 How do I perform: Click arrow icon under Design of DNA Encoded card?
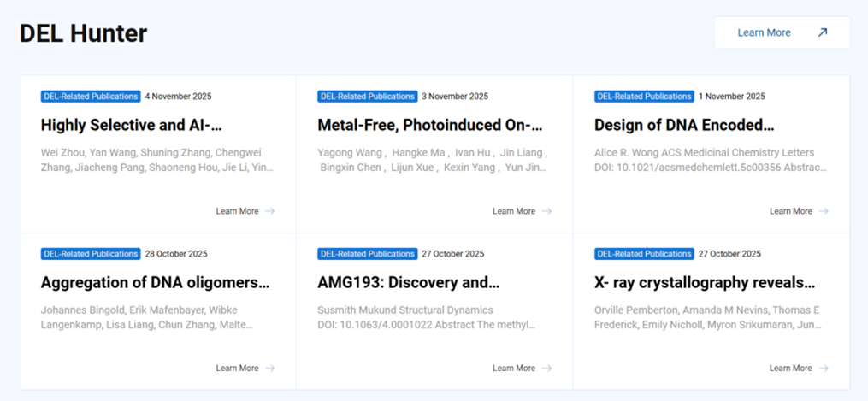(823, 211)
